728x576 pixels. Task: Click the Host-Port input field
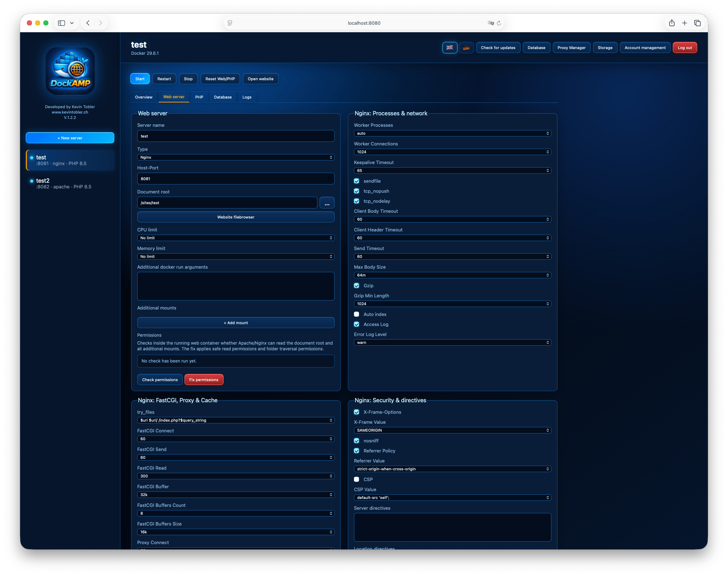(236, 179)
